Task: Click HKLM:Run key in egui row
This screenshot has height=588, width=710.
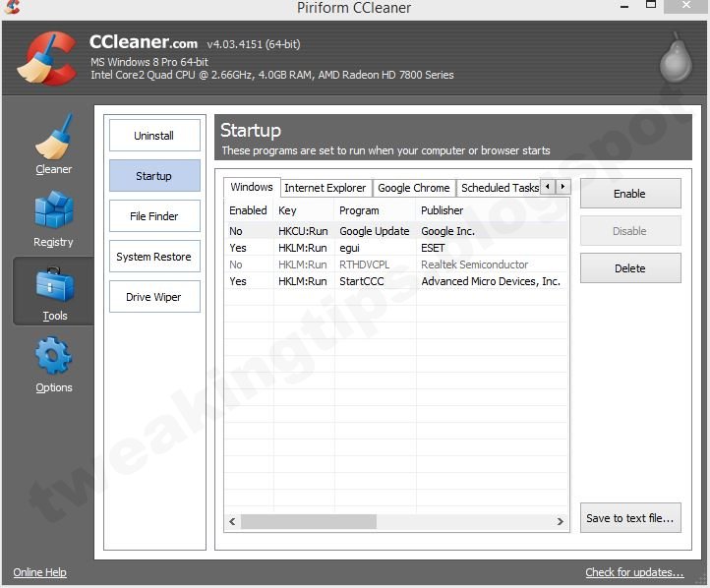Action: point(303,248)
